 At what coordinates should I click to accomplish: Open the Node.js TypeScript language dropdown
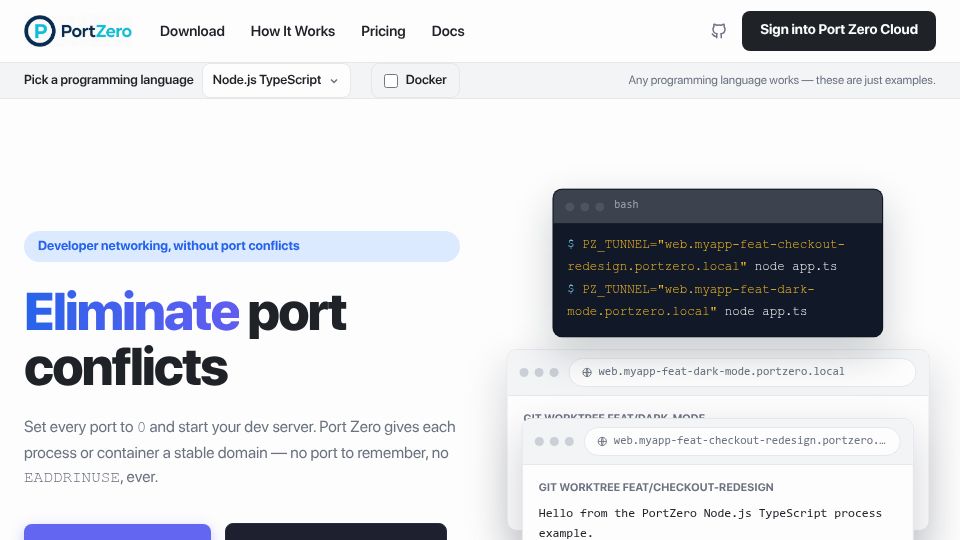276,80
